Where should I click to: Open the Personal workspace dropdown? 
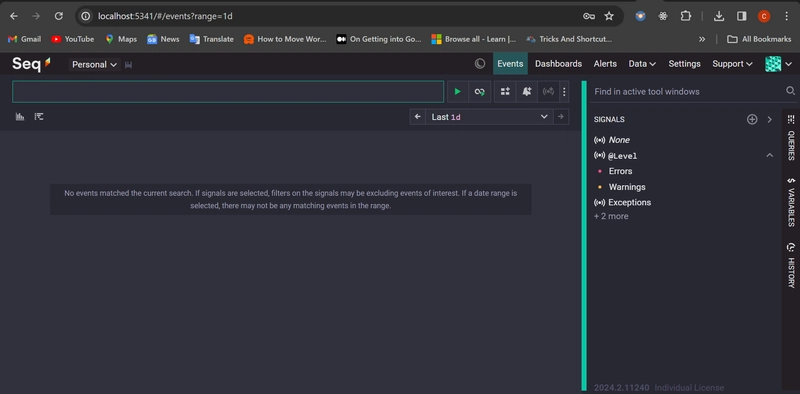pos(94,65)
